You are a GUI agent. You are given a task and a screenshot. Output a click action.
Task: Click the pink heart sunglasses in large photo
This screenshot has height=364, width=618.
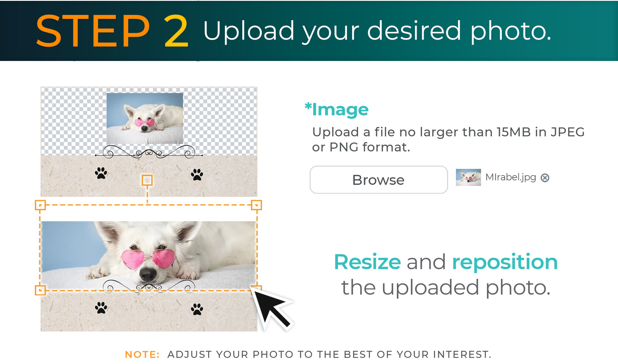[149, 259]
